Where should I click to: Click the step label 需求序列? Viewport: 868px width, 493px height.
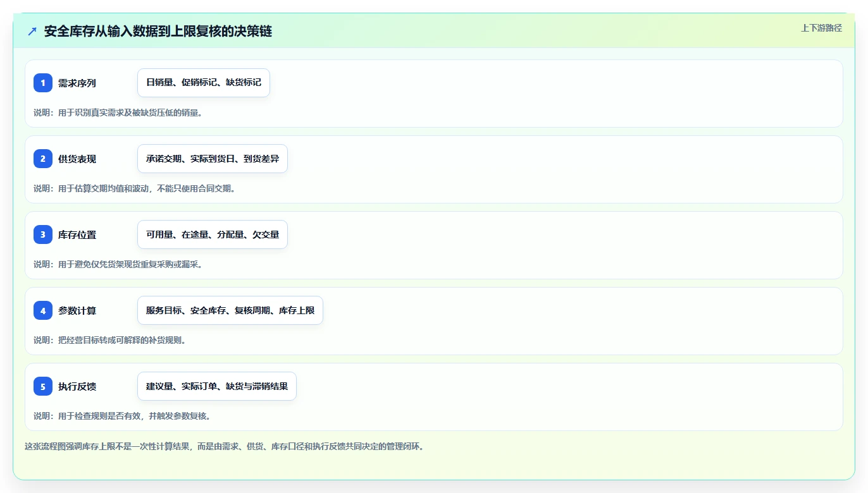77,83
